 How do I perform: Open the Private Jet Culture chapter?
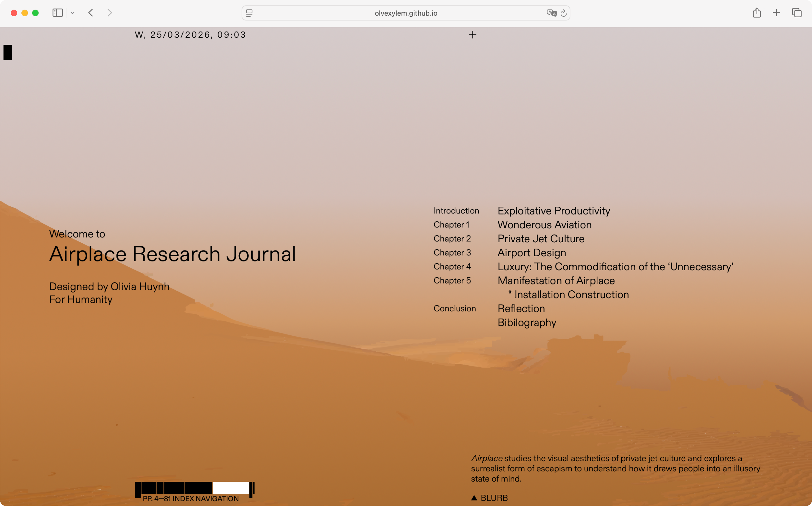coord(541,239)
